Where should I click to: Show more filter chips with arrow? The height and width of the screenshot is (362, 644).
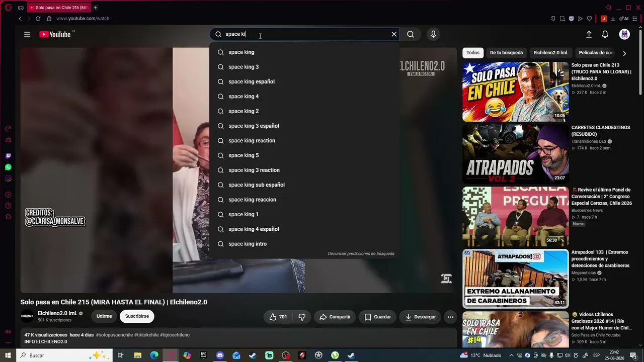624,53
